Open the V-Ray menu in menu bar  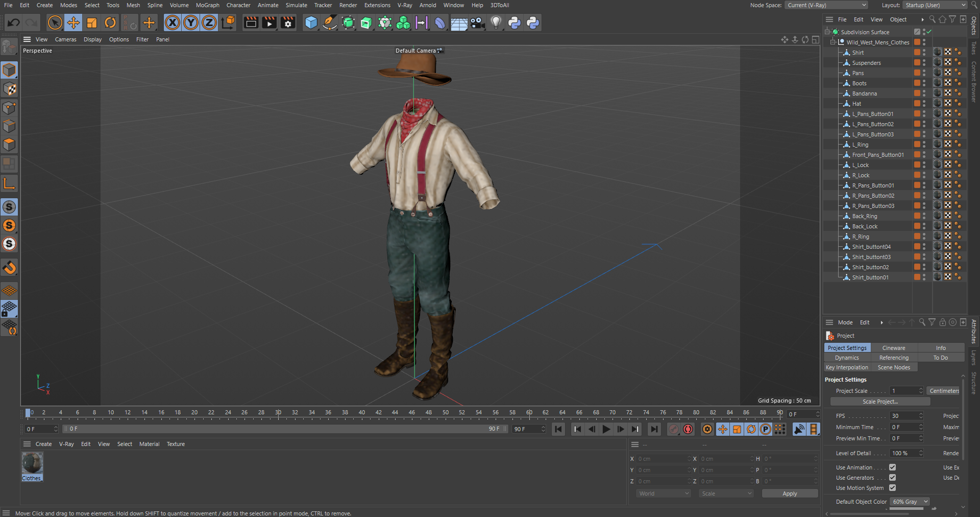pos(404,5)
